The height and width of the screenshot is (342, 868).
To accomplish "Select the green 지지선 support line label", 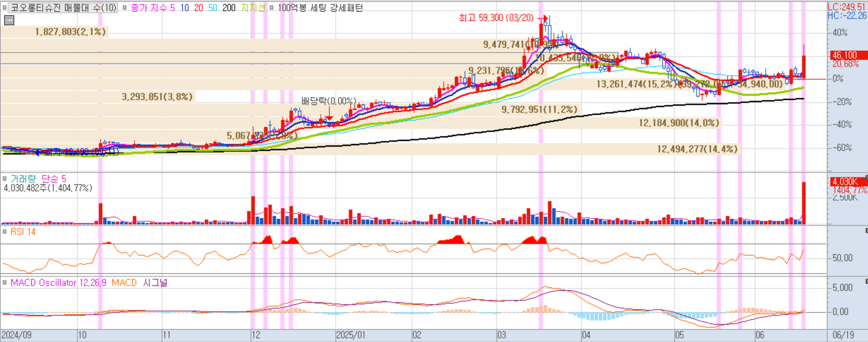I will pyautogui.click(x=253, y=8).
